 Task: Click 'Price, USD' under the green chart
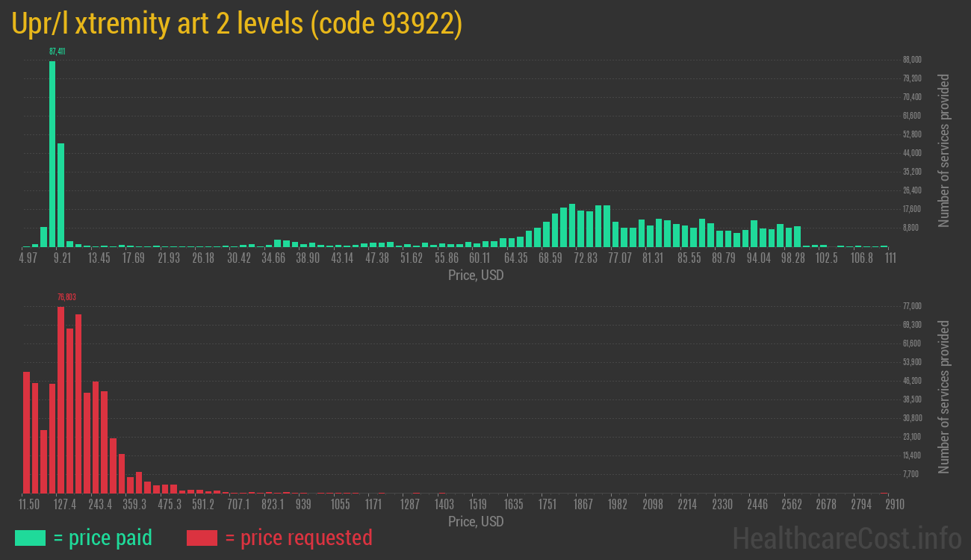(x=476, y=276)
